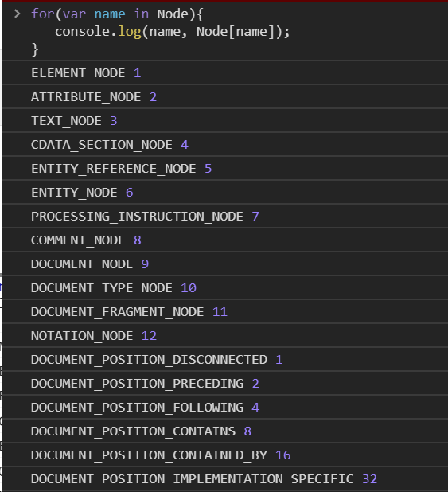Select the PROCESSING_INSTRUCTION_NODE 7 row

pos(225,217)
